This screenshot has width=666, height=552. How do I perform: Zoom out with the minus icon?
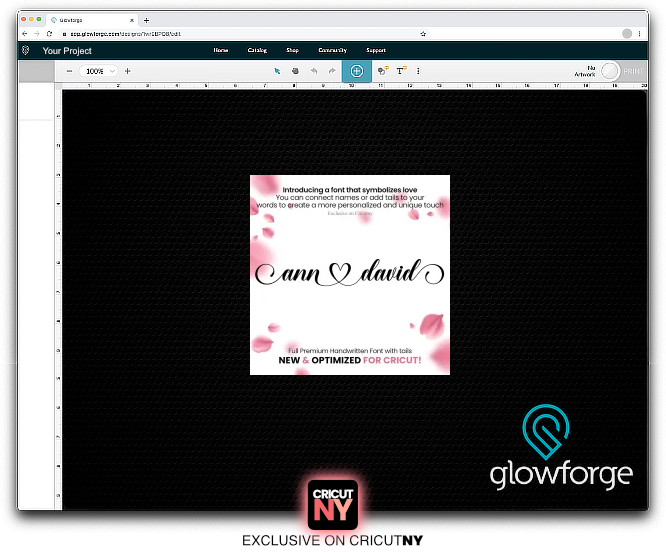(x=69, y=71)
